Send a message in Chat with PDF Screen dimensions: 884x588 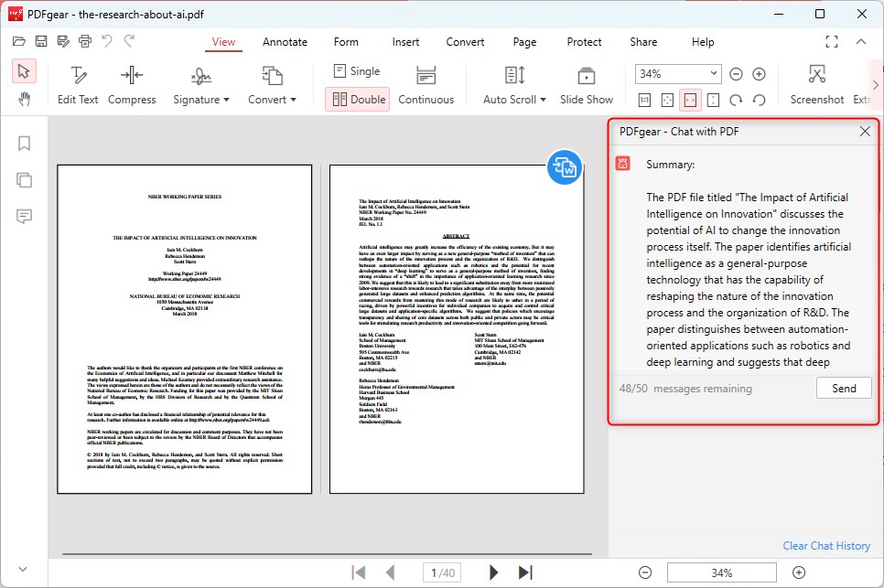pos(843,388)
